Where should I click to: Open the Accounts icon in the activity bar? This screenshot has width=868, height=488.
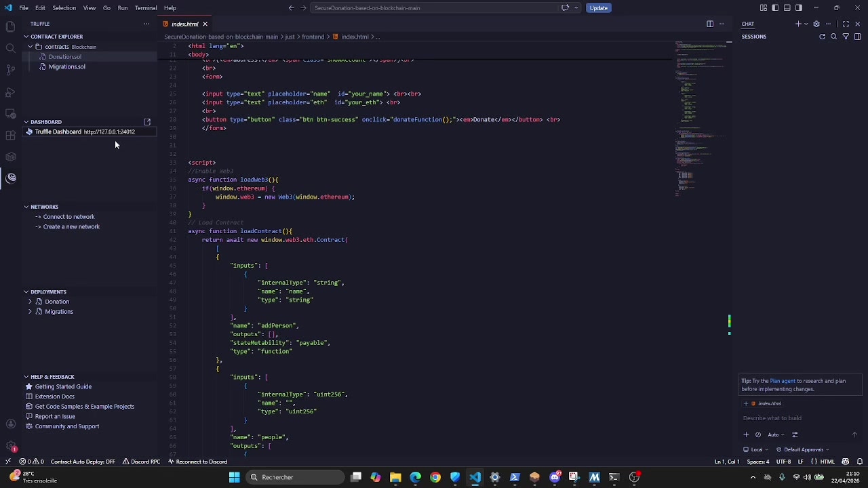tap(10, 424)
